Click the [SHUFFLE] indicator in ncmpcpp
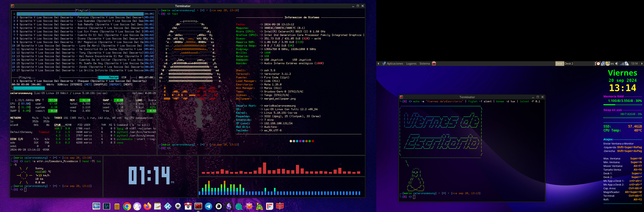This screenshot has width=644, height=212. [100, 85]
